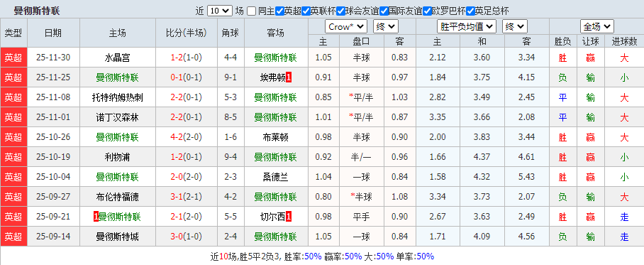This screenshot has height=265, width=644.
Task: Click the 进球数 column header
Action: point(624,41)
